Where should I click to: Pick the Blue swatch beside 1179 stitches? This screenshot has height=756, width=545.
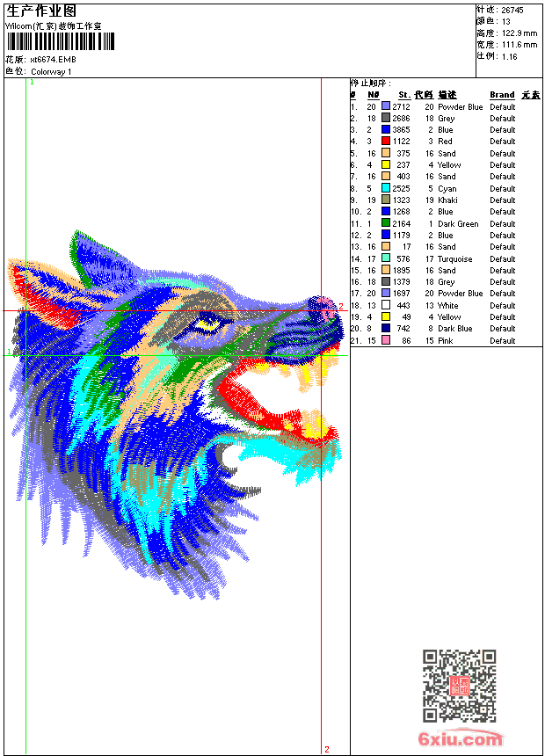386,235
